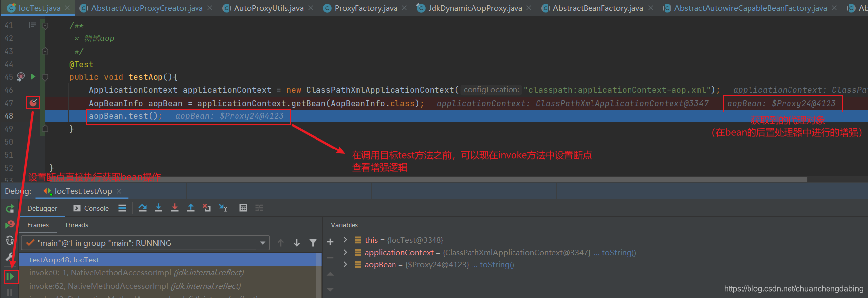Image resolution: width=868 pixels, height=298 pixels.
Task: Select previous frame with the up arrow
Action: [x=281, y=243]
